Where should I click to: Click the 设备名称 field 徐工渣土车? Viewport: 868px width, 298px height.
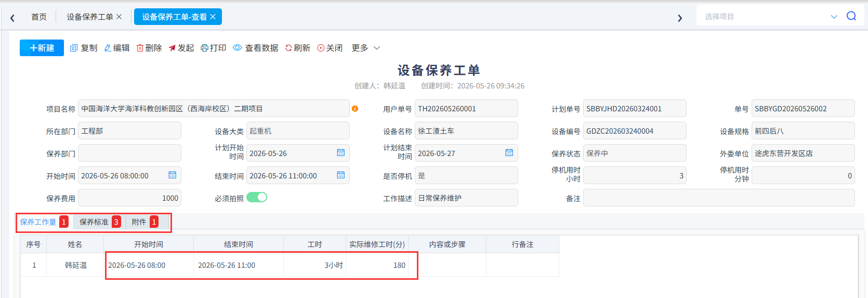pos(466,131)
